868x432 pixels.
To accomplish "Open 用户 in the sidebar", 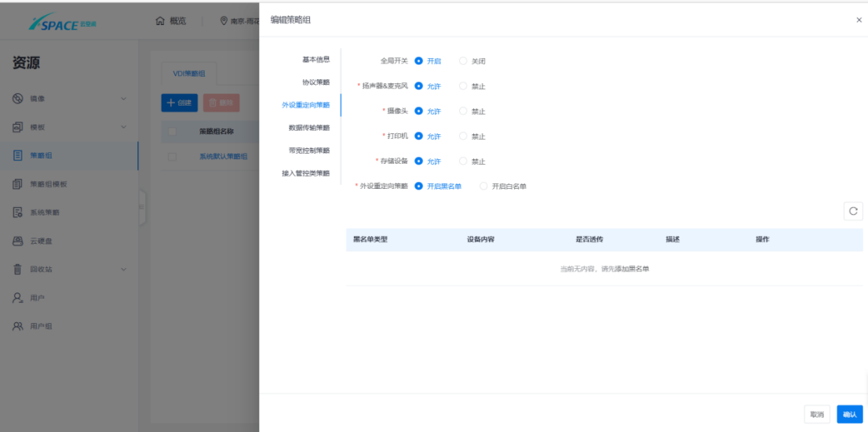I will (x=37, y=298).
